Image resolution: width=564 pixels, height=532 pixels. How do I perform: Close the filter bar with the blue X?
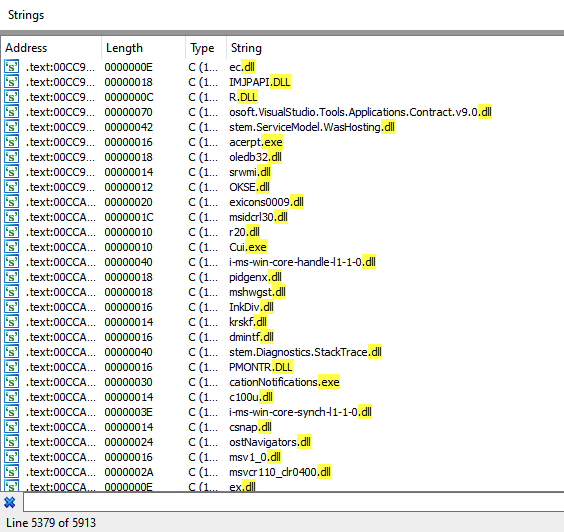(10, 502)
